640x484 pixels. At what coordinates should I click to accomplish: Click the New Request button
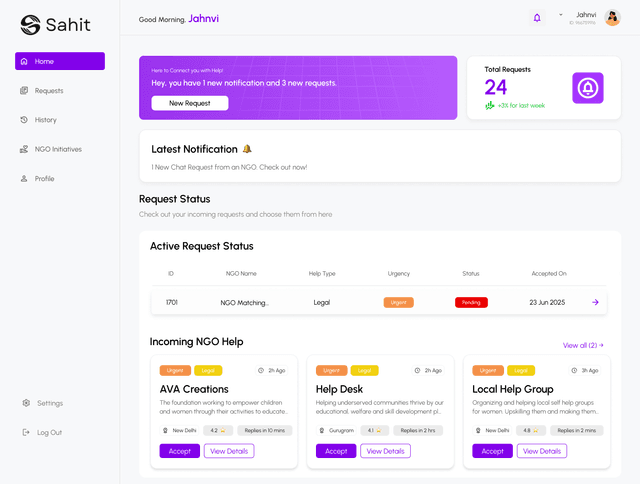189,103
